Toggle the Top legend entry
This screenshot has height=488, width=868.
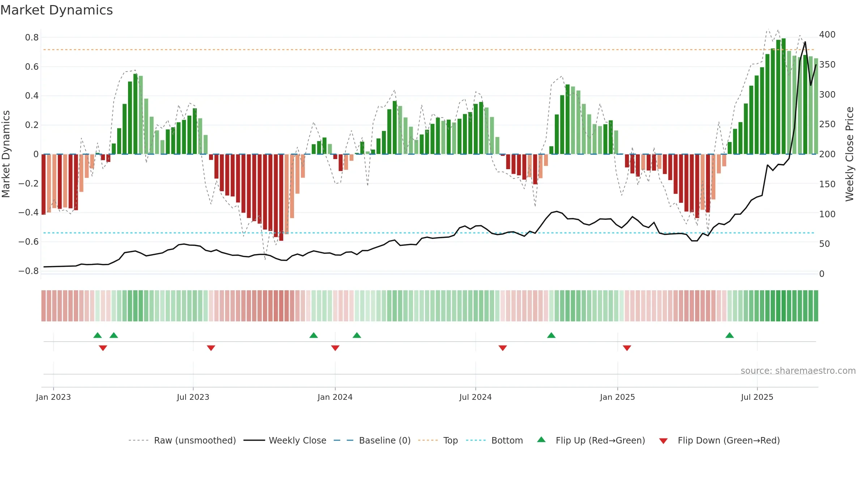click(x=438, y=440)
